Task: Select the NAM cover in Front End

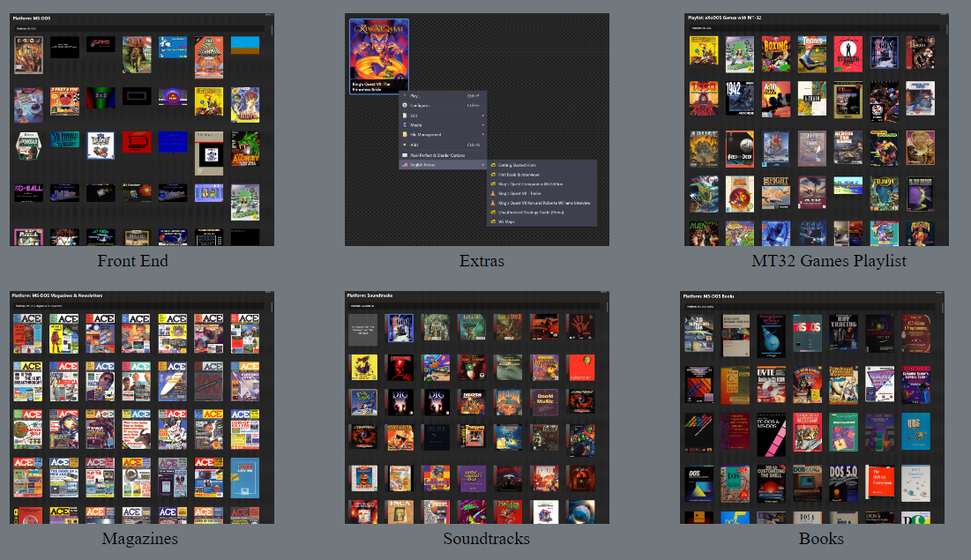Action: click(137, 55)
